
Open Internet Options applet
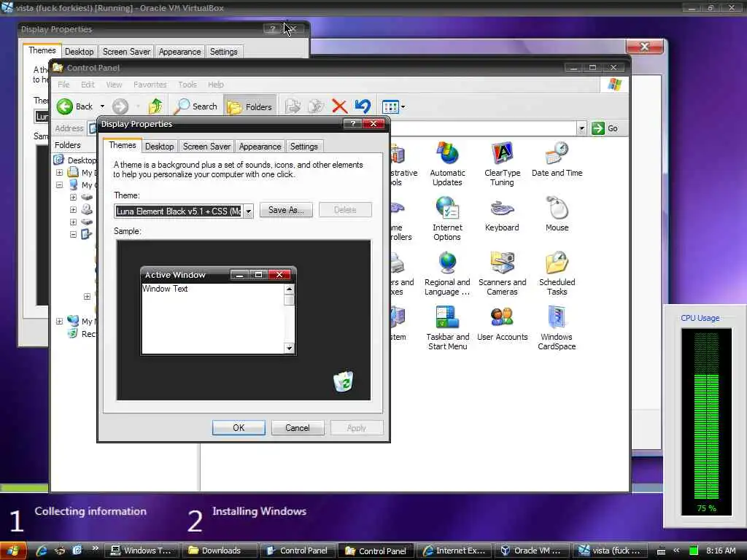click(x=447, y=218)
